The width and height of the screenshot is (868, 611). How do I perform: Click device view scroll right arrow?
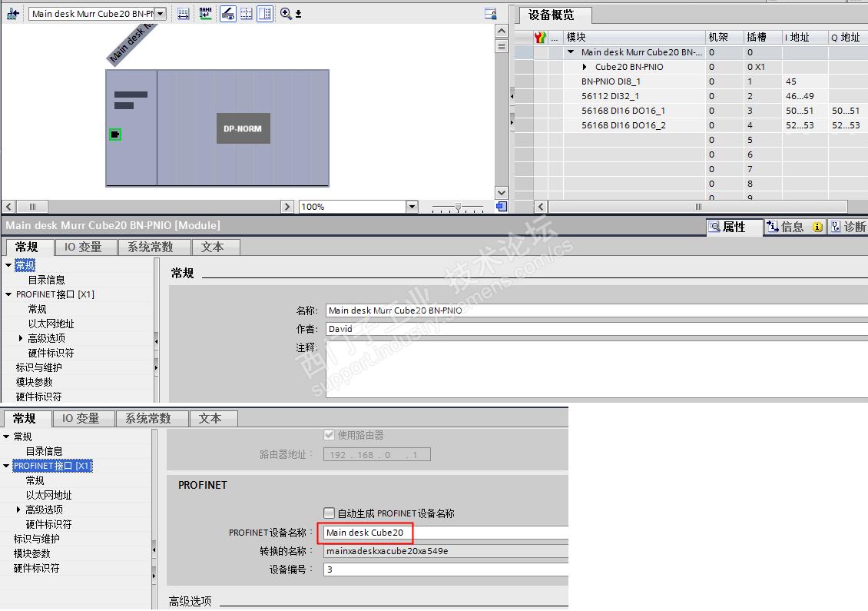(287, 207)
